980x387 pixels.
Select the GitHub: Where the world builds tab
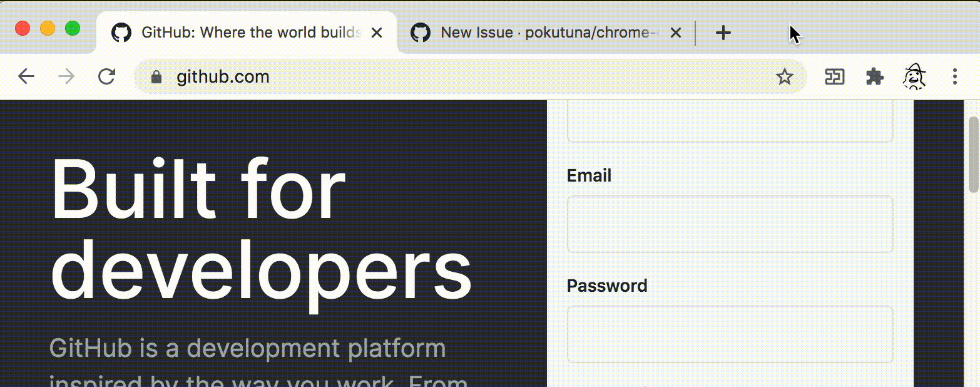click(x=247, y=33)
